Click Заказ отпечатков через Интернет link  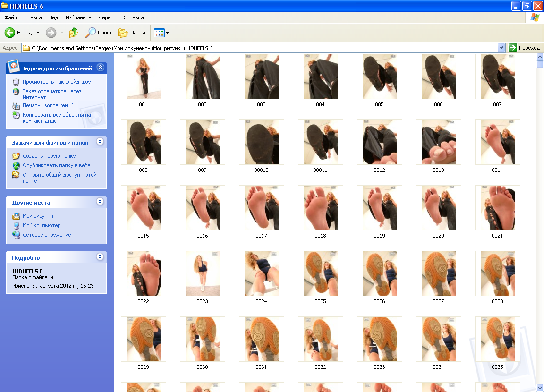click(52, 94)
